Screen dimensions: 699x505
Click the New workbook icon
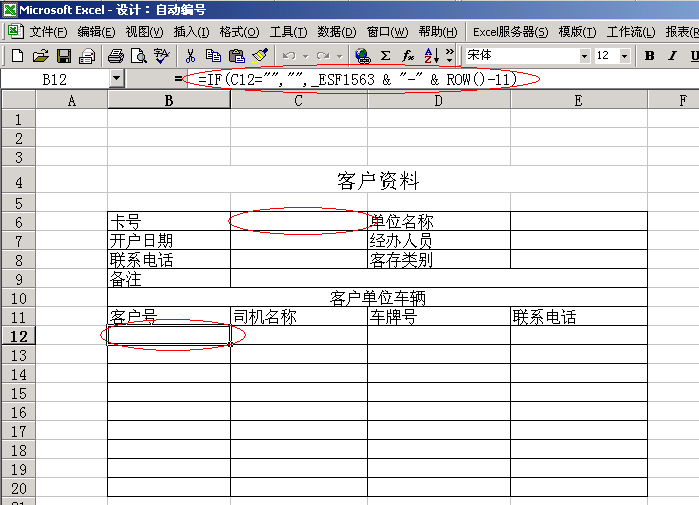[x=17, y=56]
